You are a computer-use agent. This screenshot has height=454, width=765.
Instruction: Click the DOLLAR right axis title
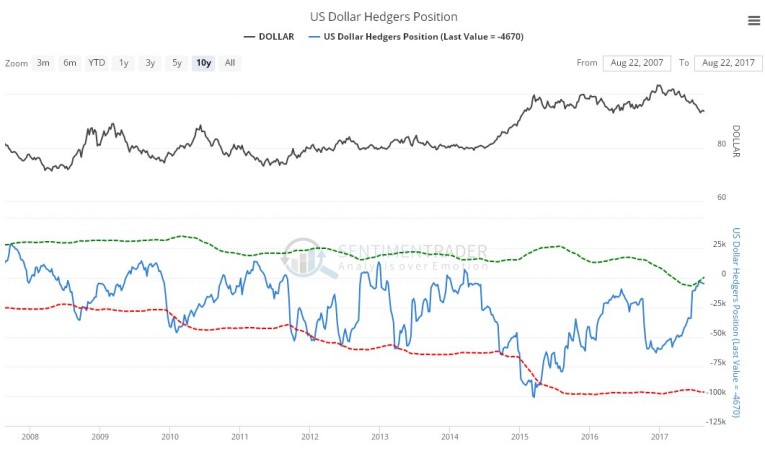(x=736, y=142)
